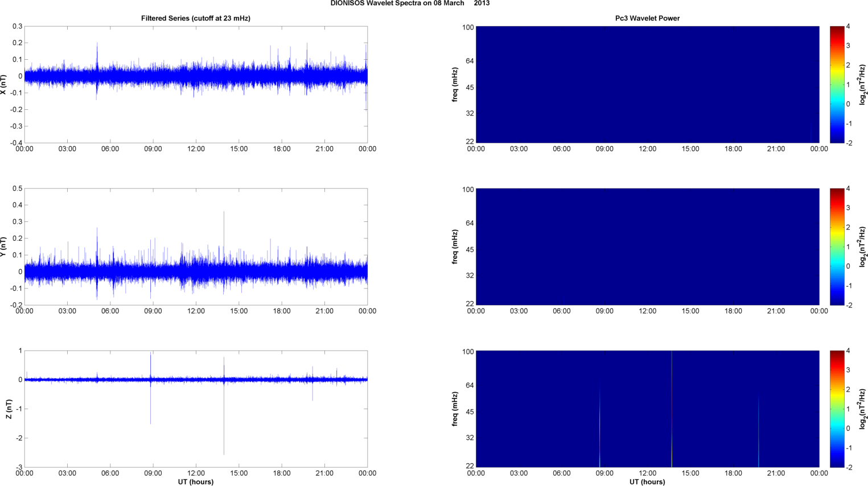The width and height of the screenshot is (868, 486).
Task: Click the "freq (mHz)" label of the Z wavelet panel
Action: [x=455, y=409]
